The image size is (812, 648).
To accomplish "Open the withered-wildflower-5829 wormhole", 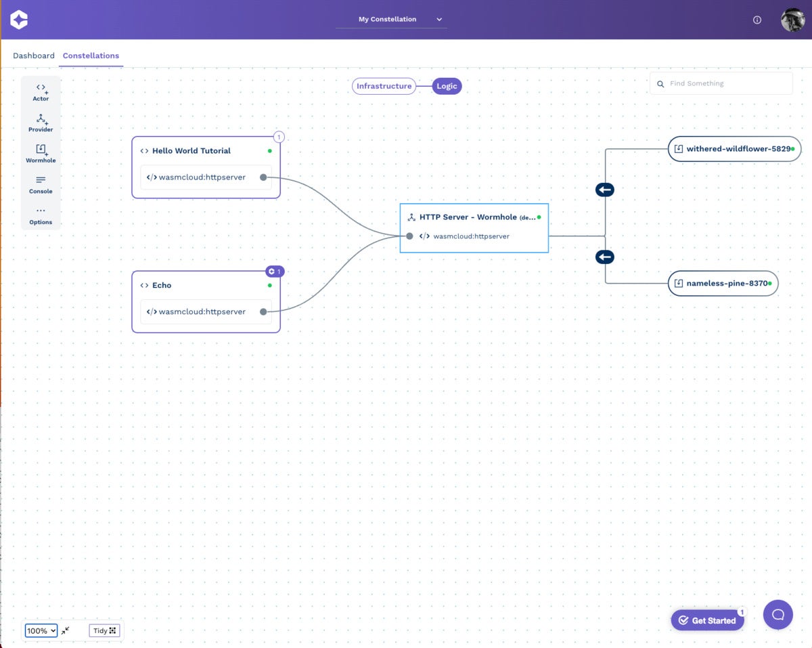I will tap(734, 149).
